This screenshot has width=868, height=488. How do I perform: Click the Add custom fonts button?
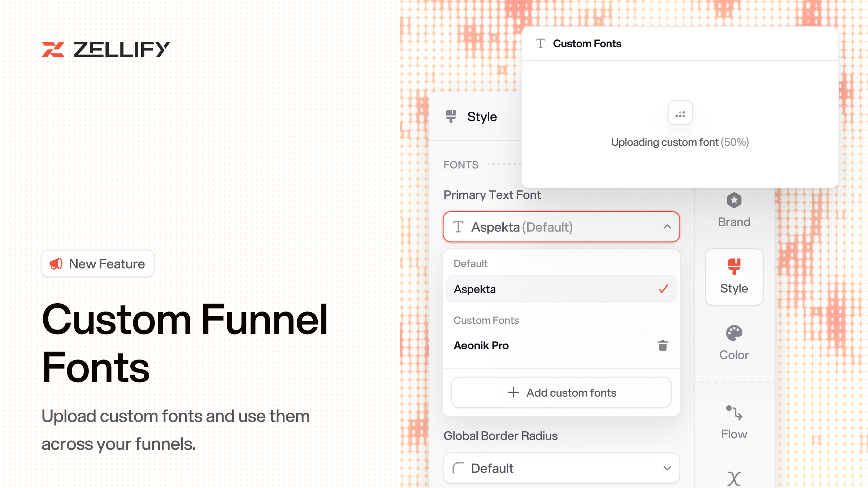tap(561, 393)
